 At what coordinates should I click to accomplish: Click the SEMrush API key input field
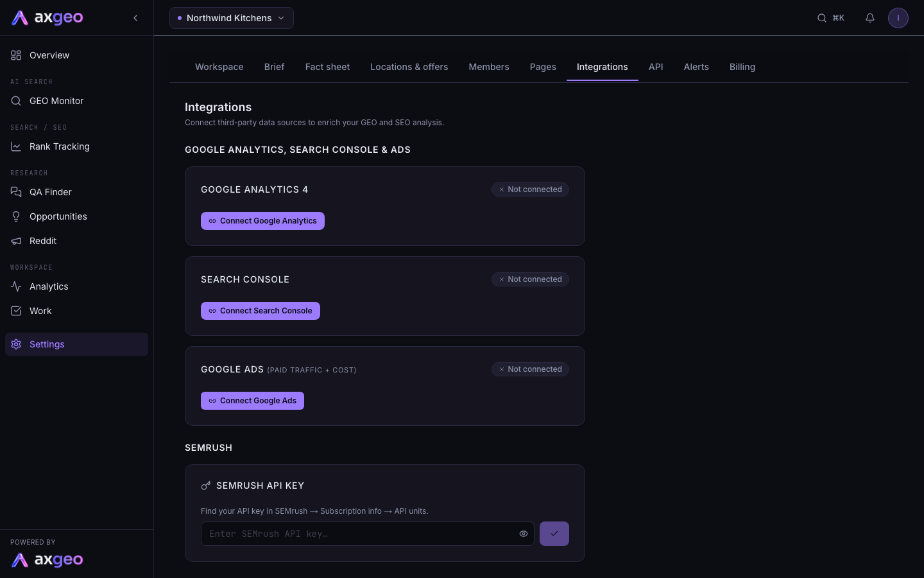tap(368, 534)
